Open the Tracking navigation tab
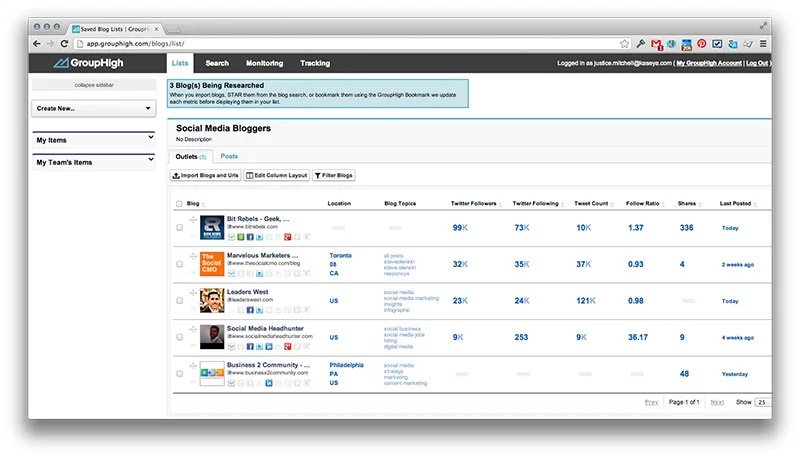 [315, 63]
